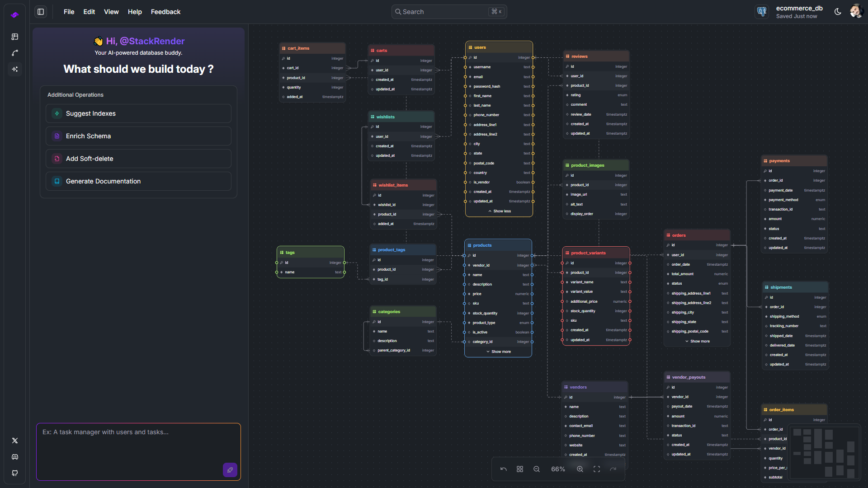The width and height of the screenshot is (868, 488).
Task: Select the AI assistant sparkle icon in sidebar
Action: click(15, 69)
